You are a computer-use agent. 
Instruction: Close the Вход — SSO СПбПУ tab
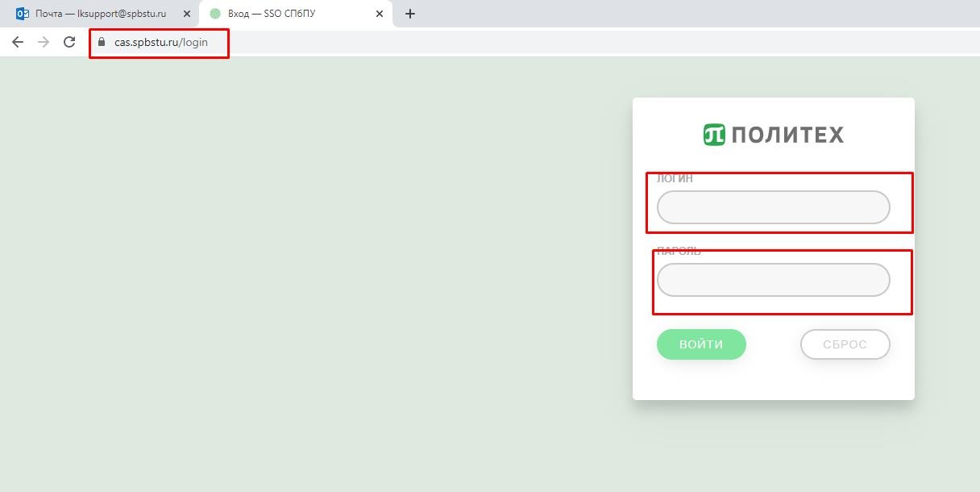click(x=380, y=14)
